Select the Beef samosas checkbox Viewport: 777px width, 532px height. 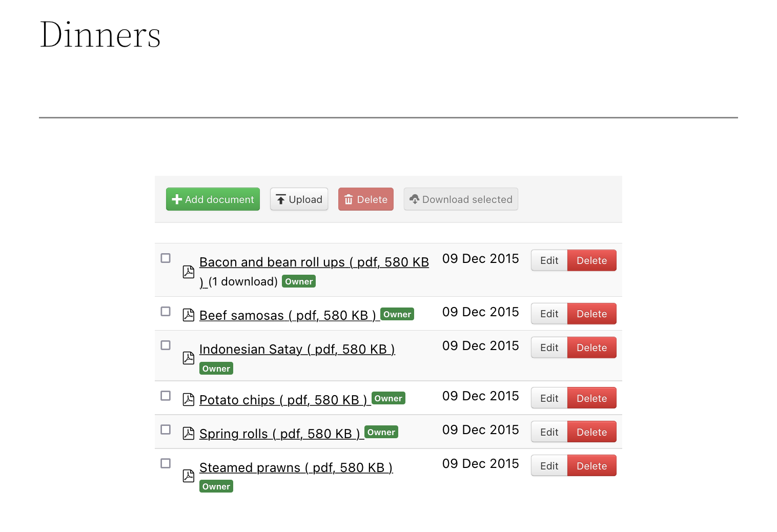[166, 311]
